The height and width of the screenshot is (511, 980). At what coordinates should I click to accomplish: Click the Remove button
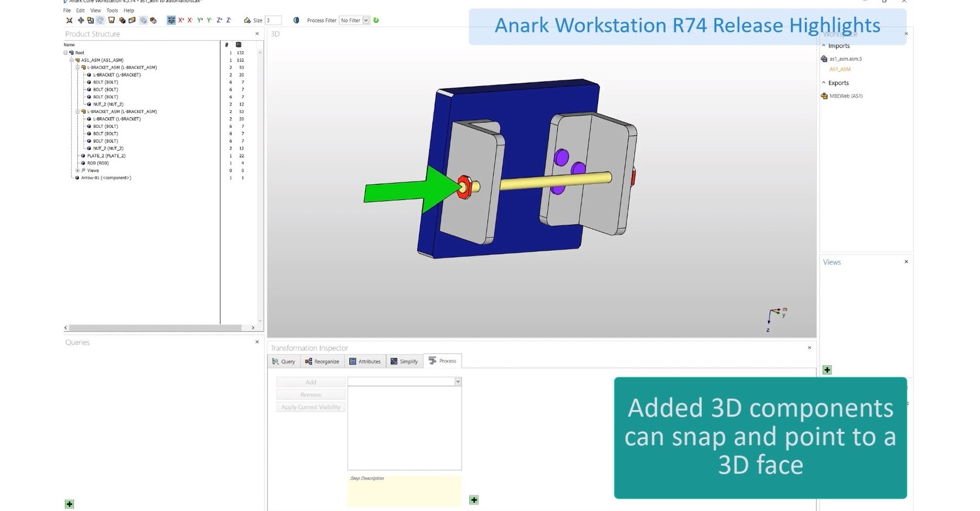click(x=311, y=395)
